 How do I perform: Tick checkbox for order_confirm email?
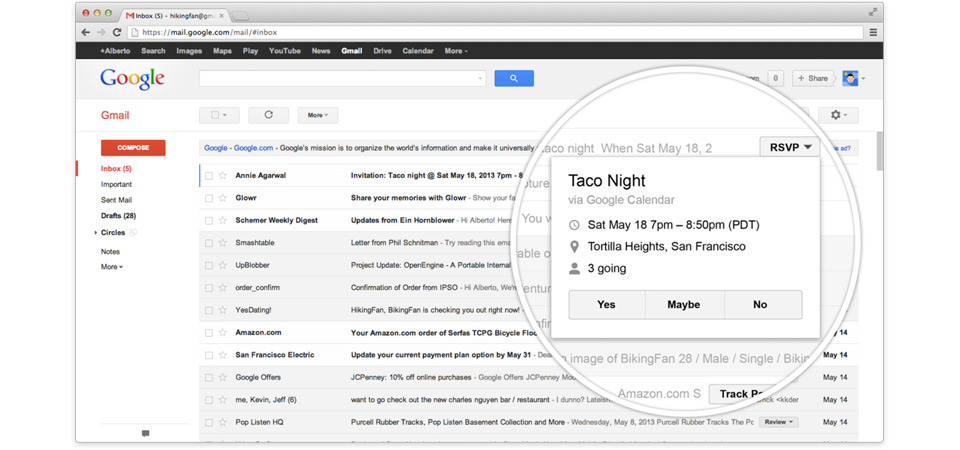click(209, 288)
